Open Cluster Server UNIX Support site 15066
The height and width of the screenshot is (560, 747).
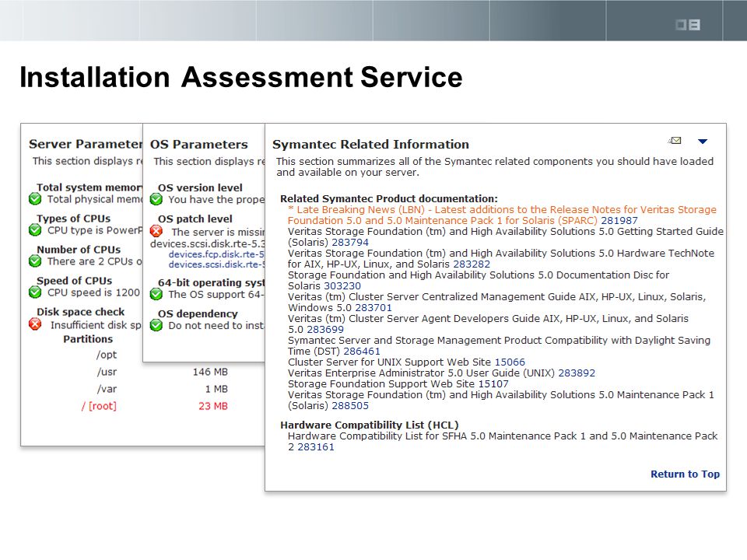coord(510,362)
